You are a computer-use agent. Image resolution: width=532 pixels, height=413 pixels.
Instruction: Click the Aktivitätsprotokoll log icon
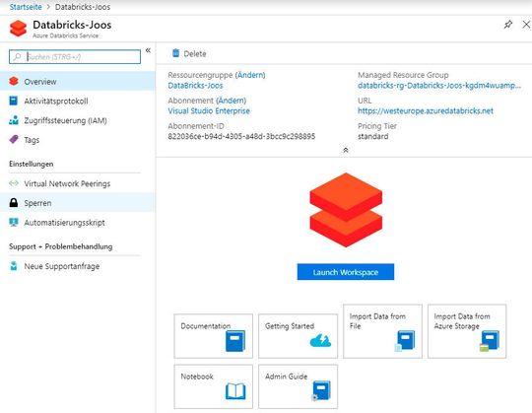13,101
